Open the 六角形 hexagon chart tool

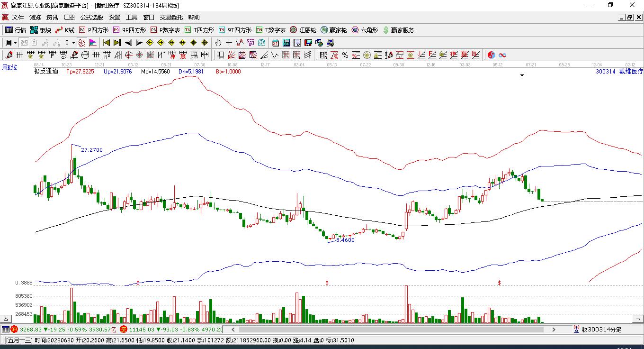tap(365, 30)
